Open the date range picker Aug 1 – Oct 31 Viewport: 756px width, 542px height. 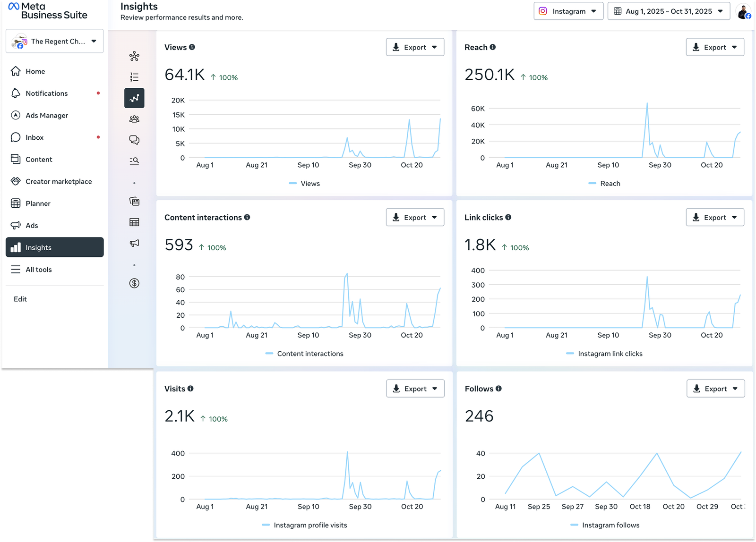[x=668, y=11]
